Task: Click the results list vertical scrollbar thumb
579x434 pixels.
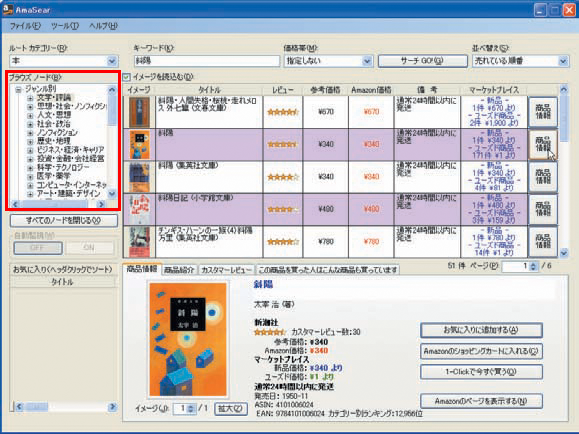Action: click(563, 119)
